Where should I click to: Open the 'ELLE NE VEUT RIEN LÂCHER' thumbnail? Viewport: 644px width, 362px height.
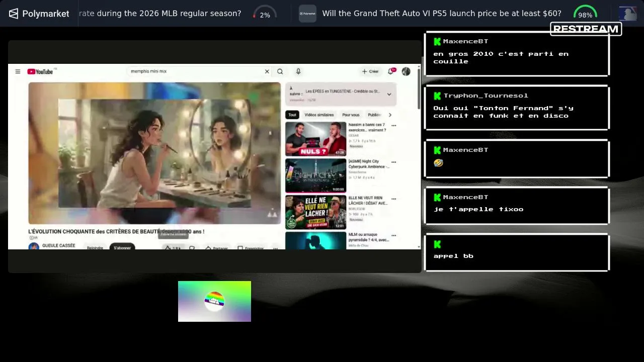click(x=315, y=212)
